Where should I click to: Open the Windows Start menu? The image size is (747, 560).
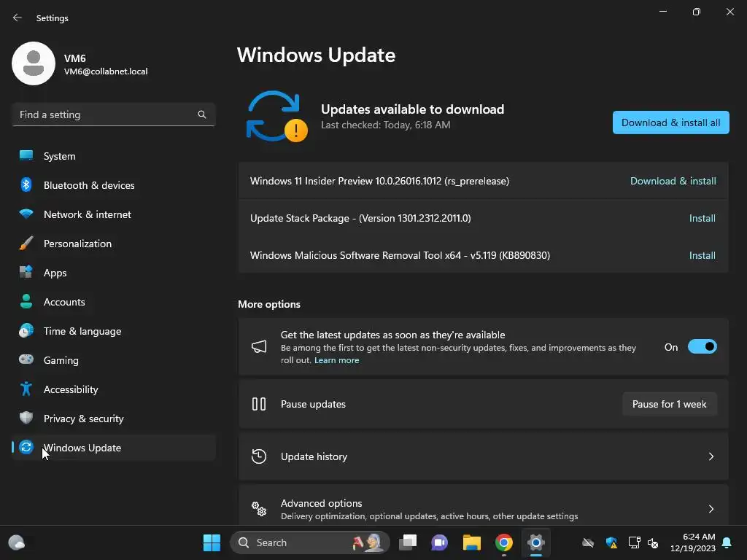coord(212,542)
